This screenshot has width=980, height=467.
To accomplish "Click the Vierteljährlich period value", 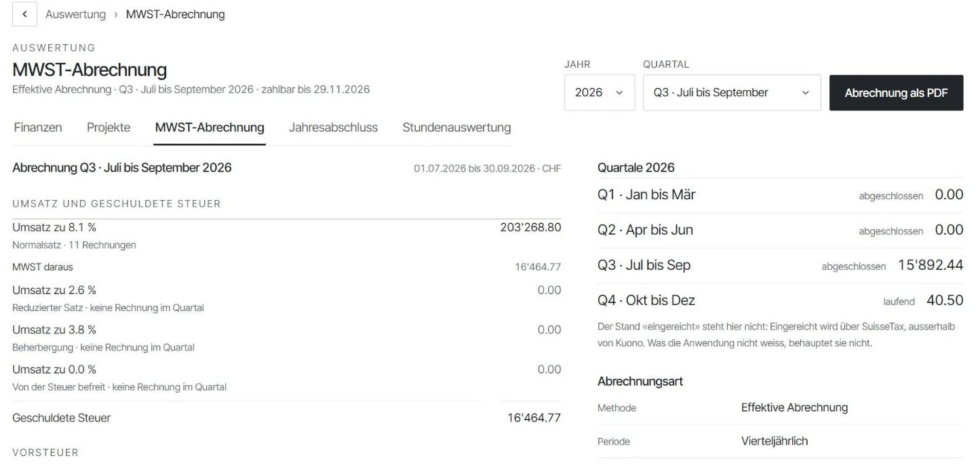I will [x=775, y=441].
